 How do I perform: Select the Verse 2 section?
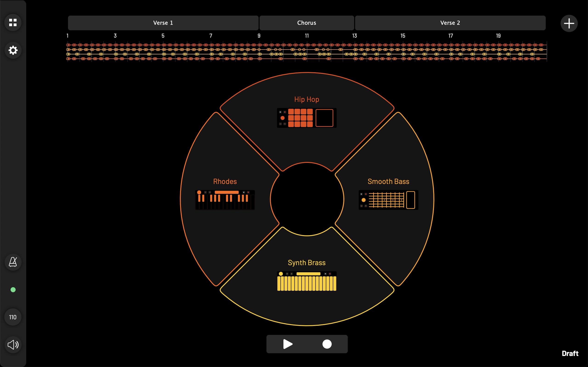click(450, 23)
